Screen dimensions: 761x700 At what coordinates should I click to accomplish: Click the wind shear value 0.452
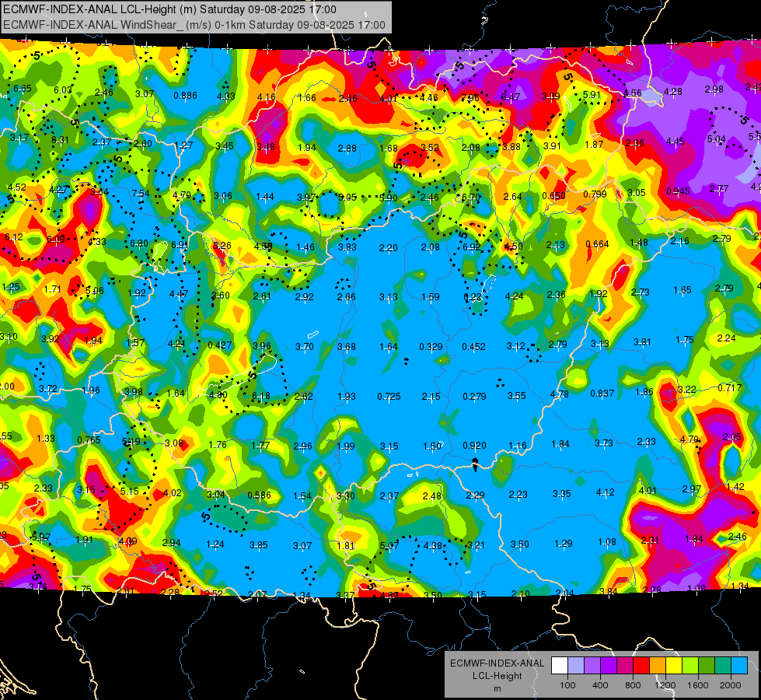click(473, 346)
